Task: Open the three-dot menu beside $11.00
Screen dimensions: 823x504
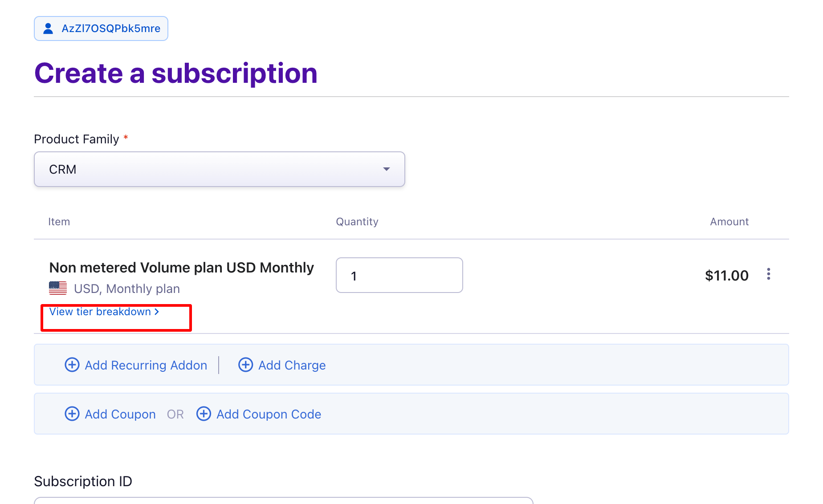Action: 768,274
